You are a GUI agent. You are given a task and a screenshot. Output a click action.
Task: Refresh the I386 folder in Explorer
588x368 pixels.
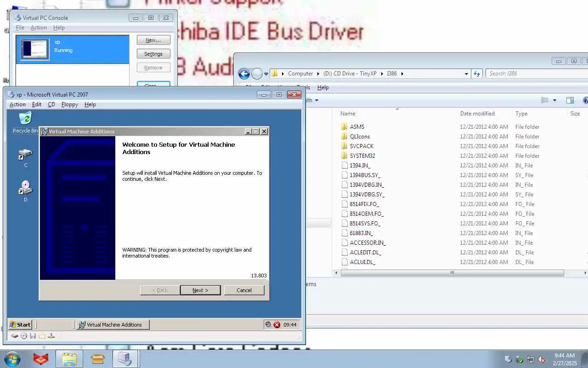pos(477,74)
